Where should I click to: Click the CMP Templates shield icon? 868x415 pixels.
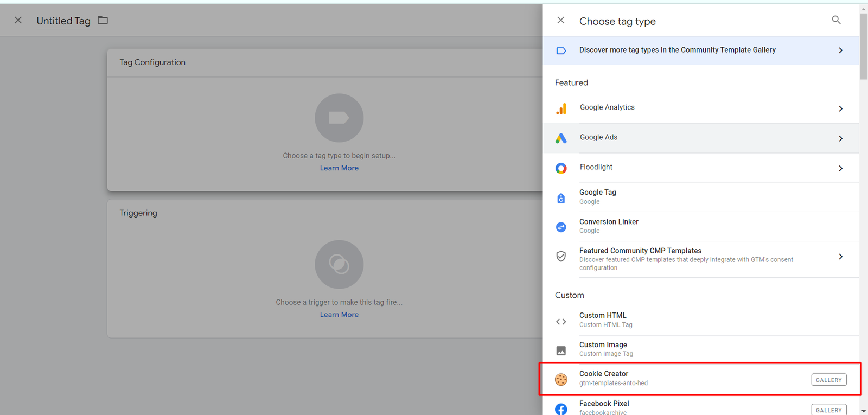(x=561, y=256)
